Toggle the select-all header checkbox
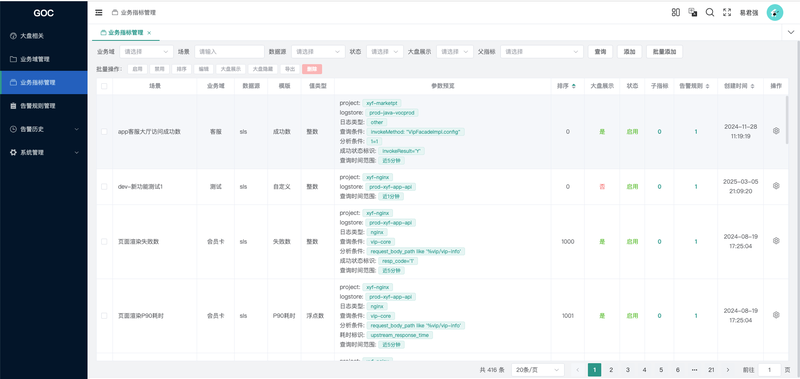 point(104,86)
